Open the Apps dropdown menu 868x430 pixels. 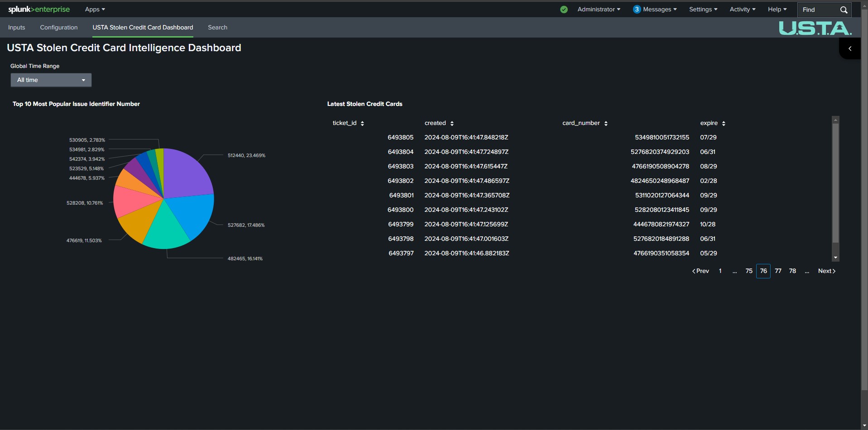[x=95, y=10]
